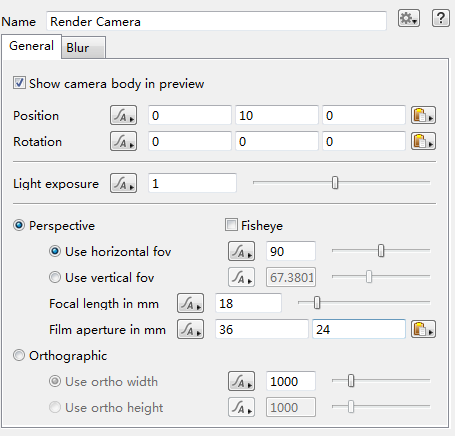Click the Rotation X field
The image size is (455, 436).
pyautogui.click(x=190, y=141)
